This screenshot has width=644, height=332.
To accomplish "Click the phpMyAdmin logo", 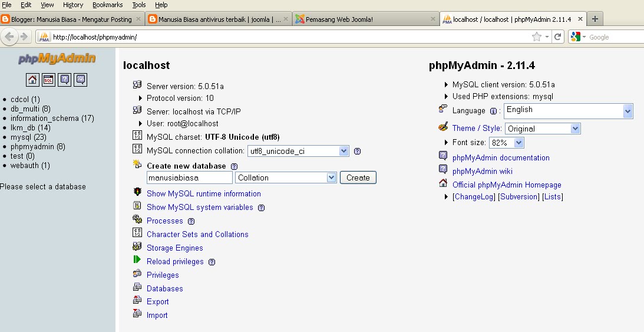I will pos(57,59).
